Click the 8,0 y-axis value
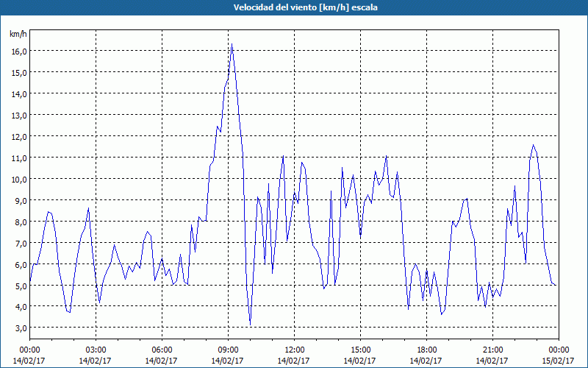 click(x=21, y=222)
